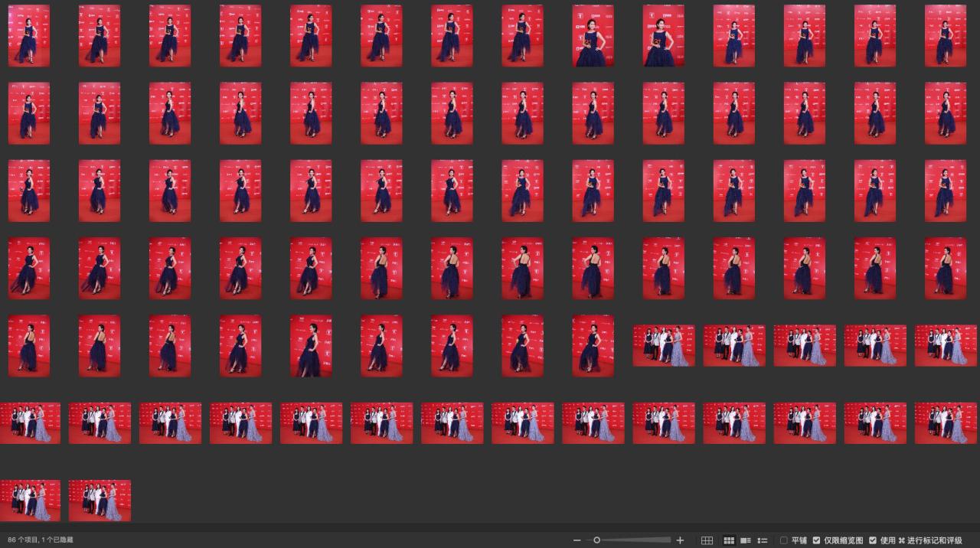The width and height of the screenshot is (980, 548).
Task: Select the tenth thumbnail in the top row
Action: [x=663, y=36]
